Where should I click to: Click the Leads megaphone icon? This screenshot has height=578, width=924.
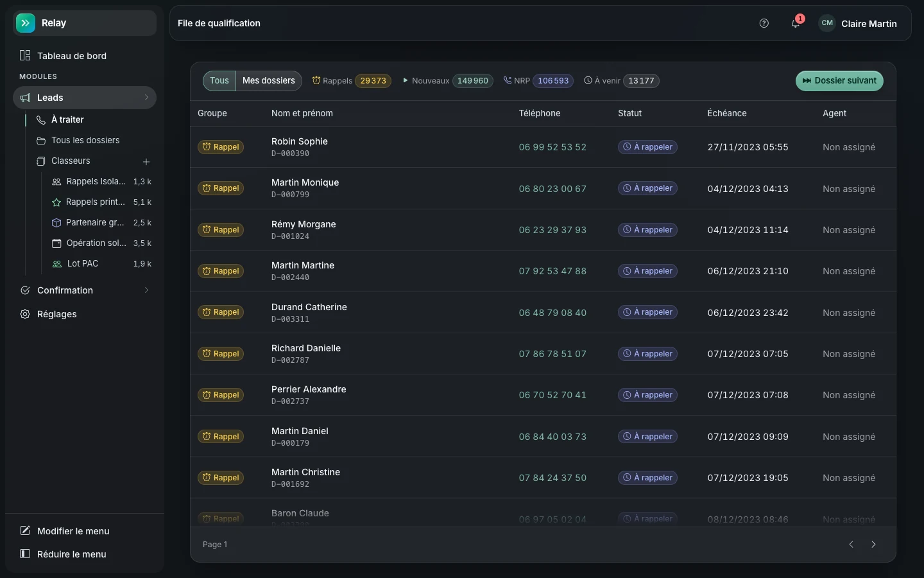(x=25, y=98)
